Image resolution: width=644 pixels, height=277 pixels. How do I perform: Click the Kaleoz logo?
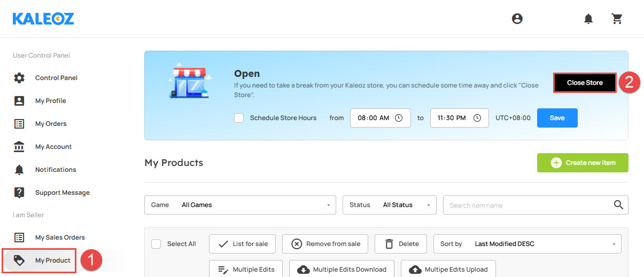coord(43,19)
